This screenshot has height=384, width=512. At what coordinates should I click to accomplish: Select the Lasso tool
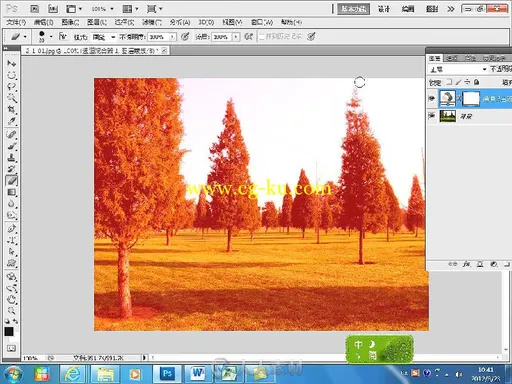click(12, 86)
